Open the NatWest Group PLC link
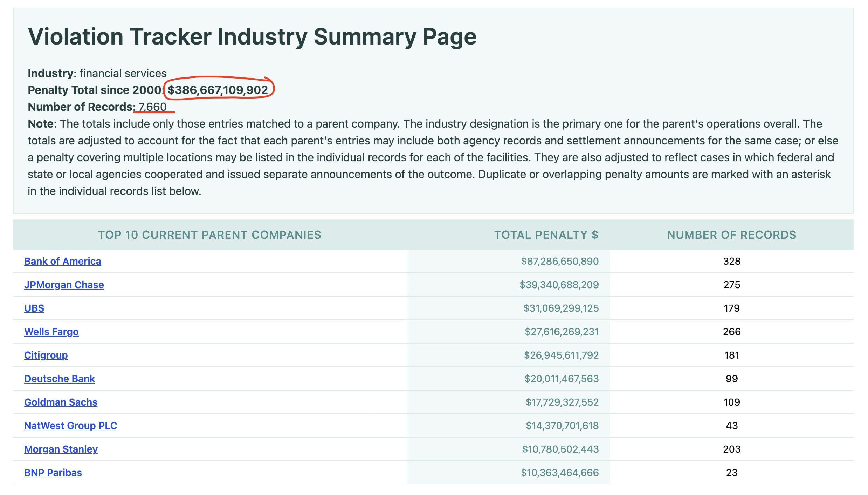This screenshot has height=495, width=868. click(71, 426)
